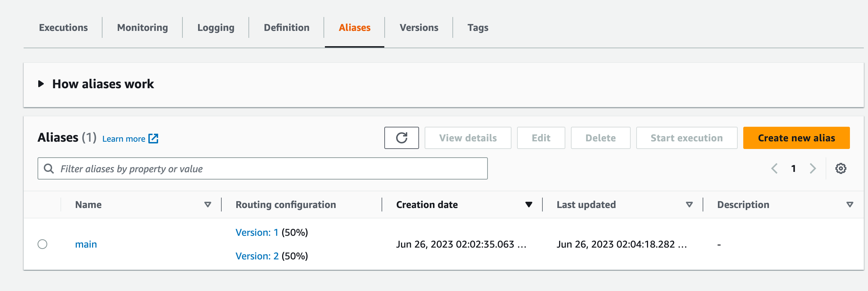Select the main alias radio button
This screenshot has width=868, height=291.
(42, 244)
